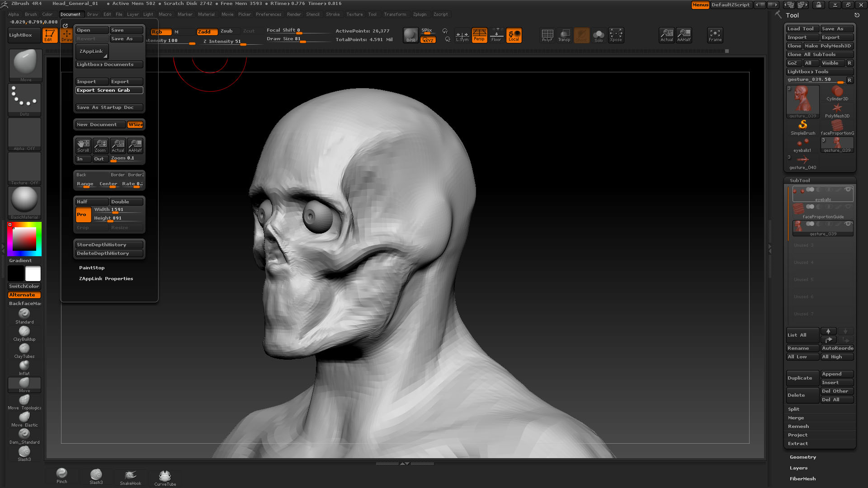The image size is (868, 488).
Task: Choose the SimpleBrush tool
Action: [803, 127]
